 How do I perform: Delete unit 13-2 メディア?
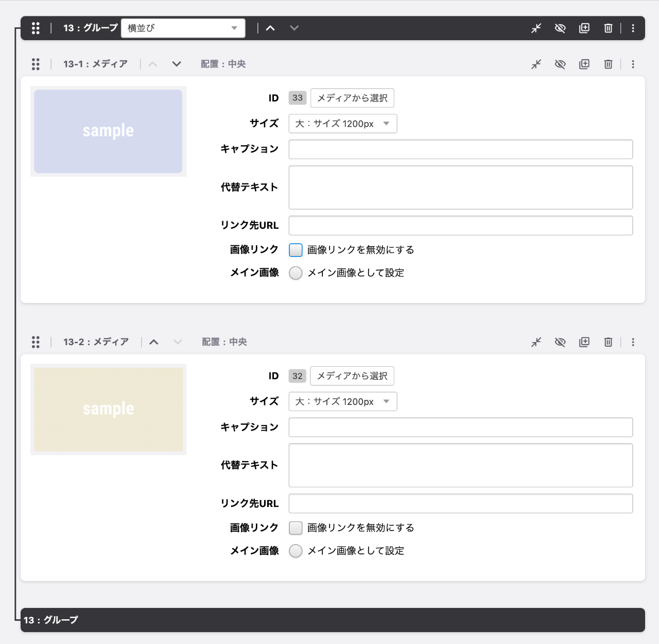(x=608, y=342)
